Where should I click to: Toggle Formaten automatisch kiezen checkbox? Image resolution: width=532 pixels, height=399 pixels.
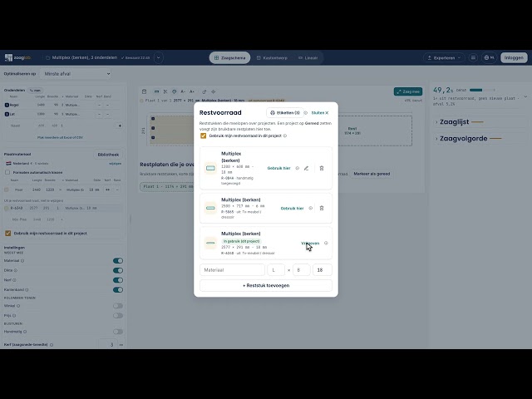[7, 172]
